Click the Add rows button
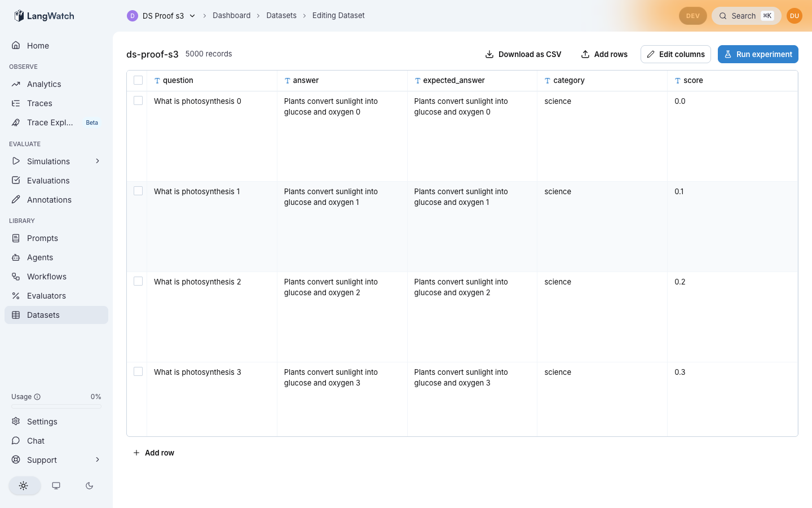 click(x=604, y=54)
